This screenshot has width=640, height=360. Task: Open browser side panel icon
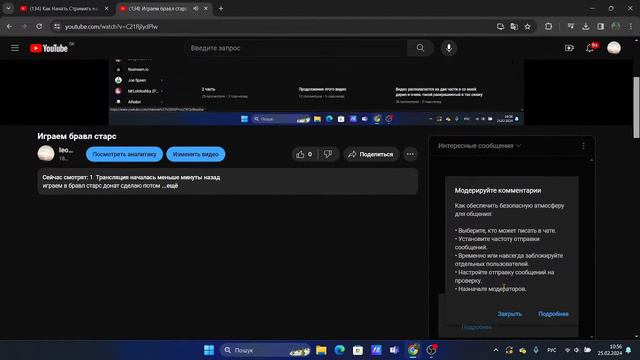tap(600, 27)
